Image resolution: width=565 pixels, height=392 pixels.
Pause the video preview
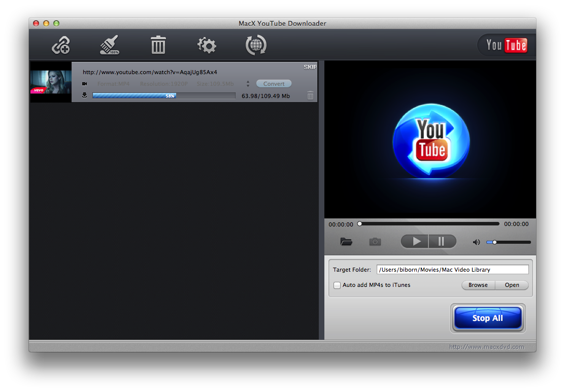(x=442, y=241)
